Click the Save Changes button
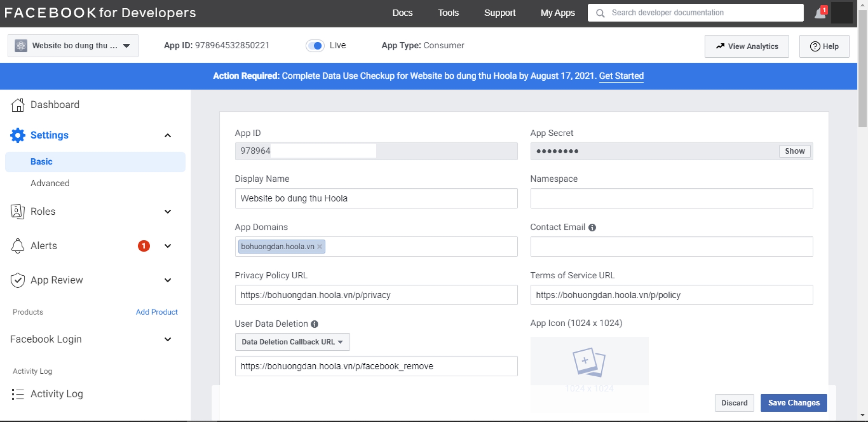 point(793,403)
